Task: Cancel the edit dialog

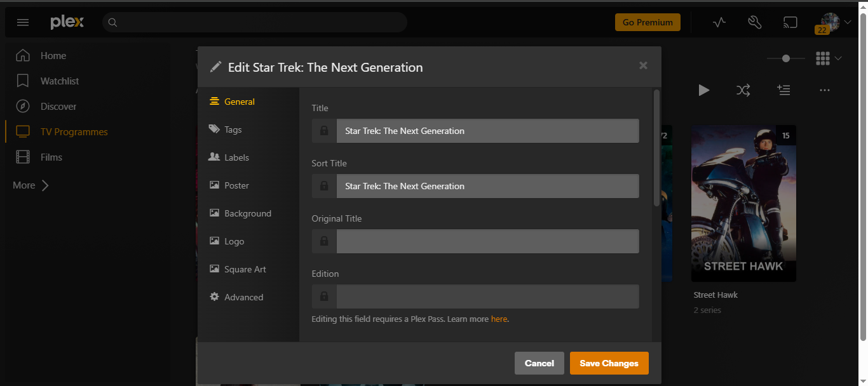Action: [539, 363]
